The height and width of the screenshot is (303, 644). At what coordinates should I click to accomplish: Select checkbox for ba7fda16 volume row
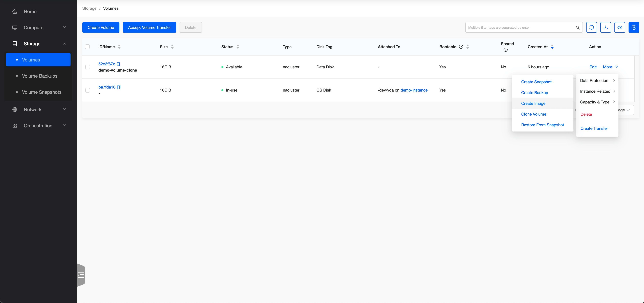click(88, 90)
